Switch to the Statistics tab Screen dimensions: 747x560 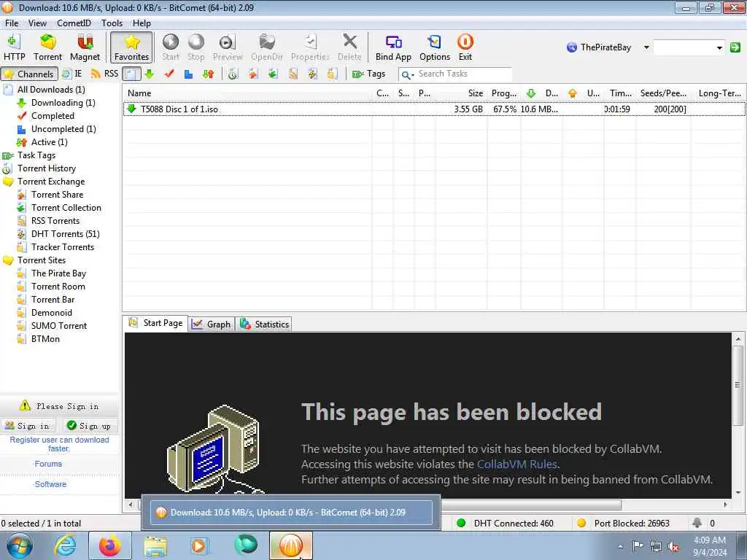[x=264, y=324]
